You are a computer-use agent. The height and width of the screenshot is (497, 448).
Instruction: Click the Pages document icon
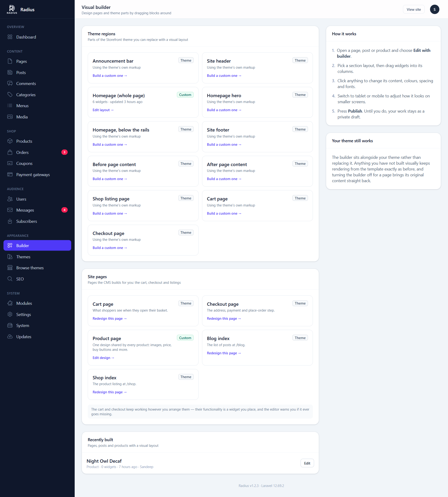point(10,61)
